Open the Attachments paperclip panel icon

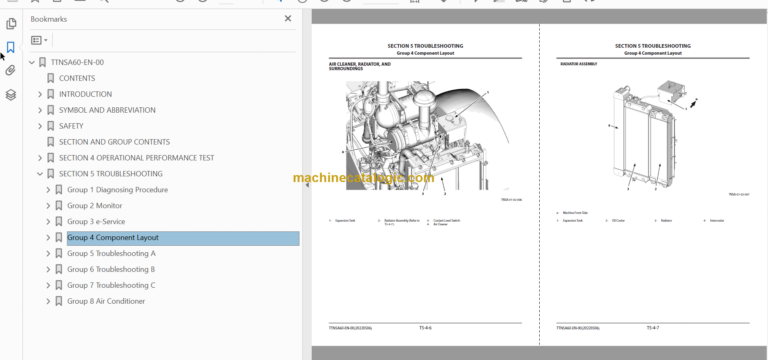[11, 71]
